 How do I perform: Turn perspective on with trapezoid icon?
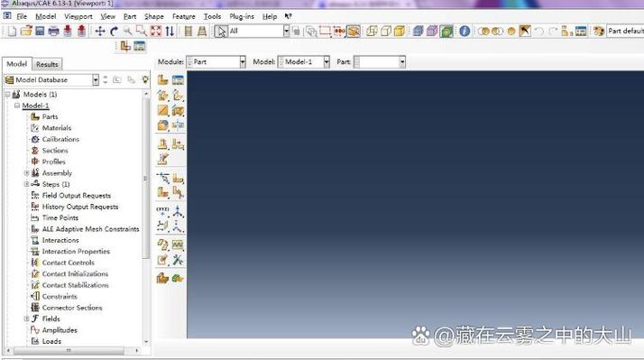(202, 31)
